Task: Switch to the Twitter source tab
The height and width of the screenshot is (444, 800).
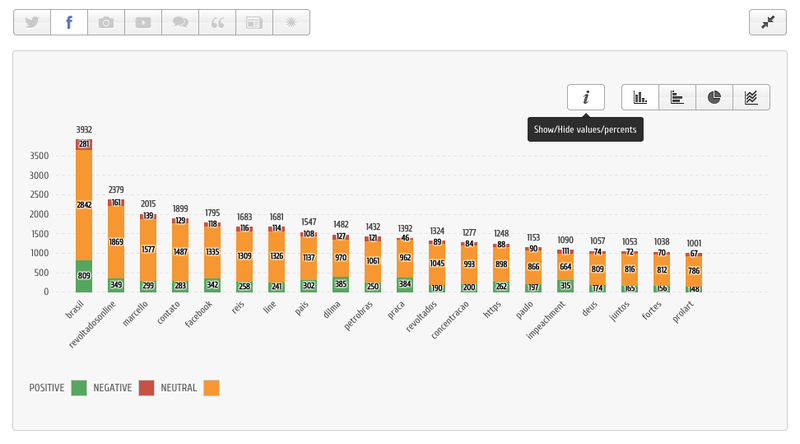Action: (31, 22)
